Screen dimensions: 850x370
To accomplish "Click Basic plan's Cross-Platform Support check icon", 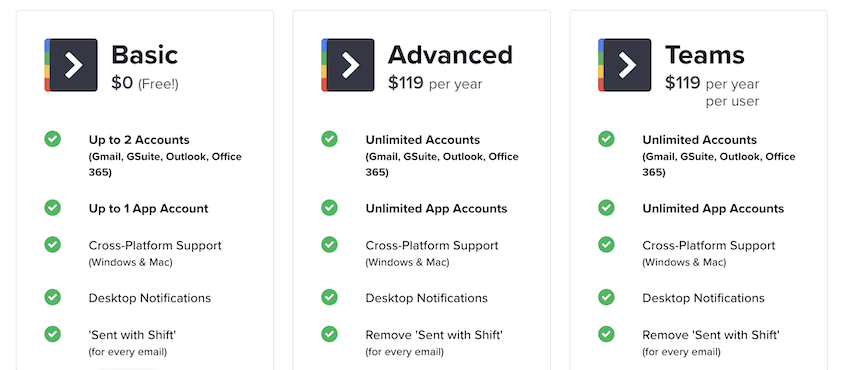I will tap(53, 244).
